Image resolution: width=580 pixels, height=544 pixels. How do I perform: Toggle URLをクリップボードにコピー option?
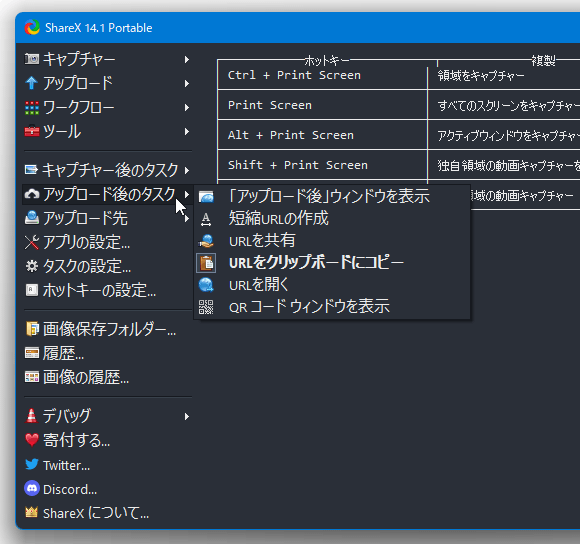tap(332, 263)
